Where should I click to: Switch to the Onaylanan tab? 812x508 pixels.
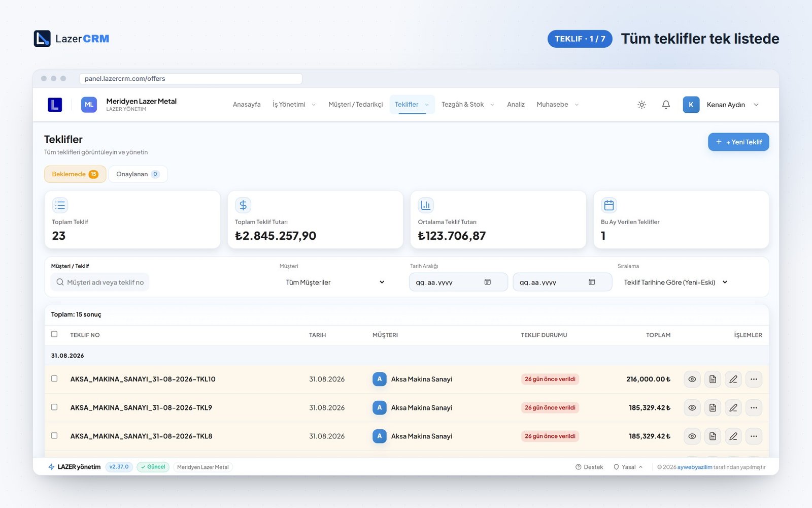(138, 174)
